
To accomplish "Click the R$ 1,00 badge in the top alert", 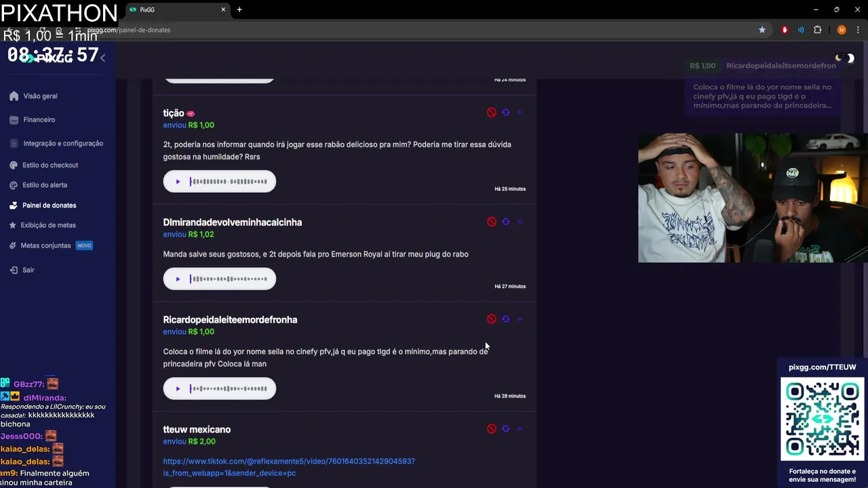I will point(703,66).
